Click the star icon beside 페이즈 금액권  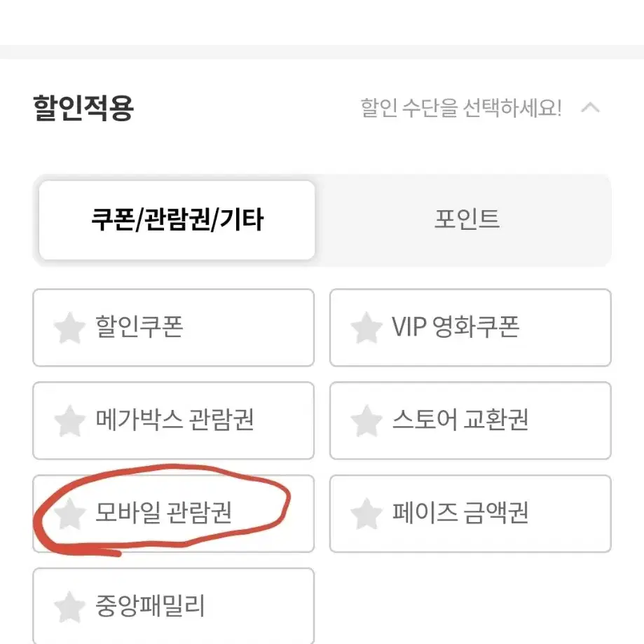coord(366,514)
